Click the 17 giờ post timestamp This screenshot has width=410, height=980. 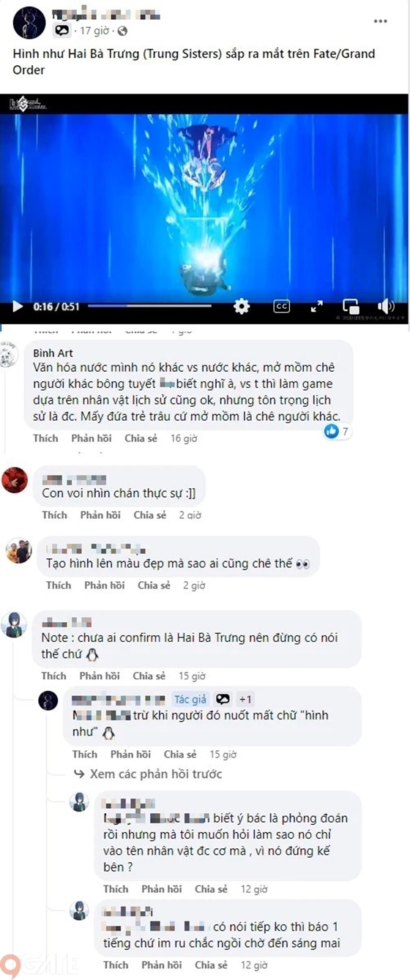coord(94,31)
